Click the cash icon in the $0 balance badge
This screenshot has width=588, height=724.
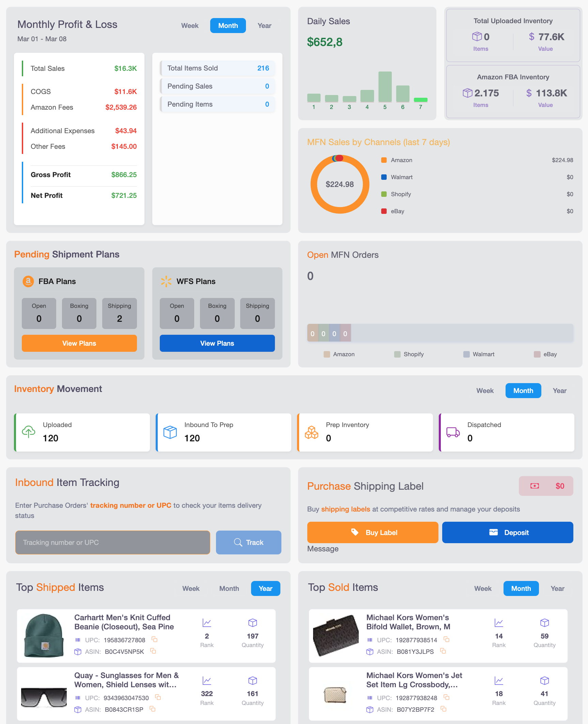[x=535, y=486]
